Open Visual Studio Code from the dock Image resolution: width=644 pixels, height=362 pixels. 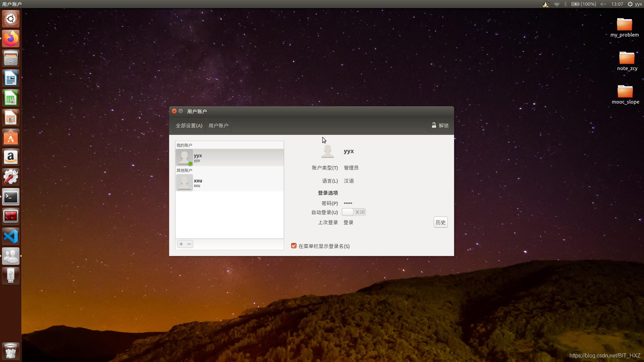pos(11,236)
